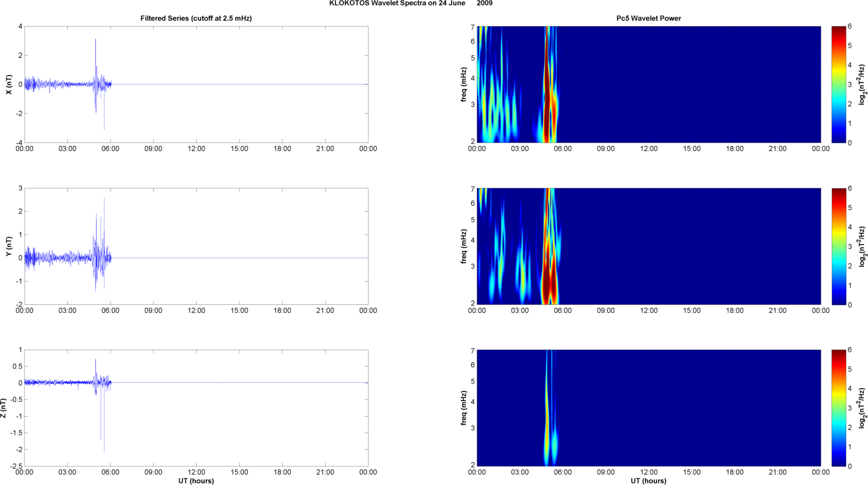Click the Y (nT) axis label
Viewport: 868px width, 485px height.
9,246
